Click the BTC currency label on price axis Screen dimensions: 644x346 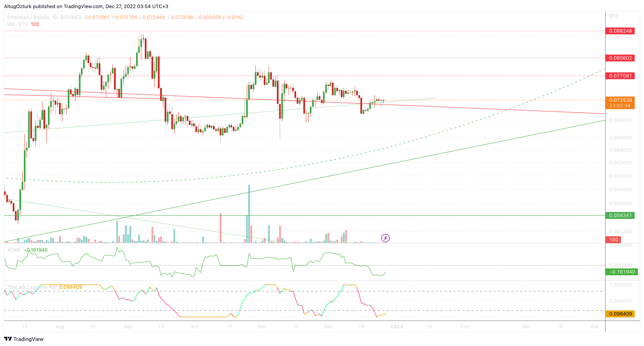point(614,17)
